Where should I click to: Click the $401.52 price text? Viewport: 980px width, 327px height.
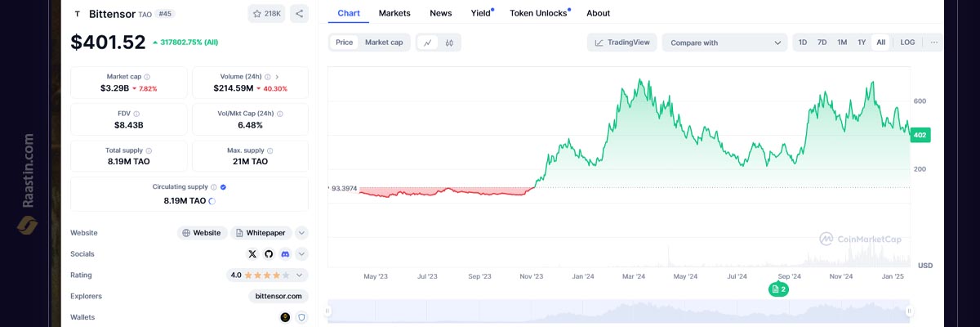pyautogui.click(x=108, y=42)
